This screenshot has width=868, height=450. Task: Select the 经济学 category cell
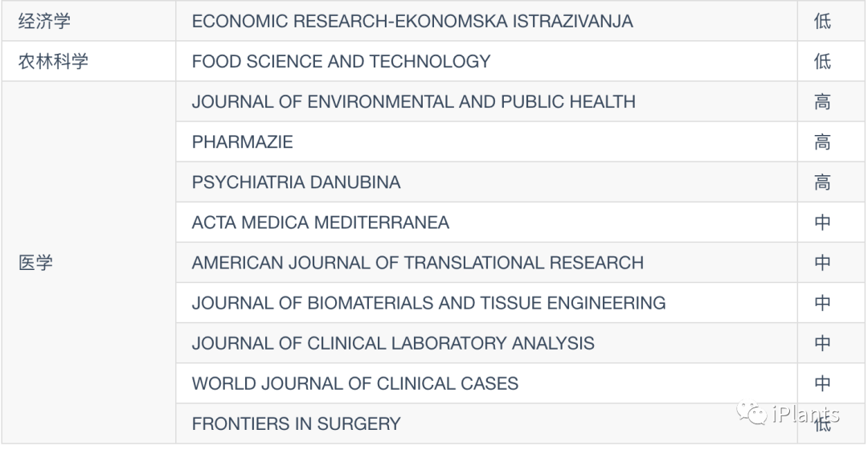(44, 21)
